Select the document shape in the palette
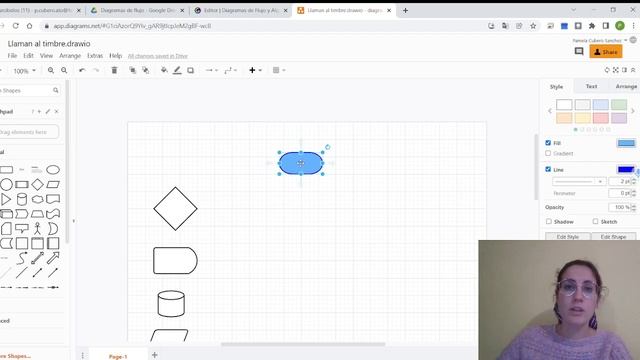Viewport: 640px width, 360px height. [x=53, y=199]
